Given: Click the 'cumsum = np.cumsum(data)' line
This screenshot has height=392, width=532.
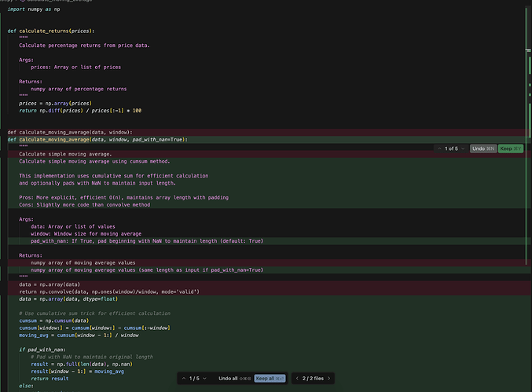Looking at the screenshot, I should 54,321.
